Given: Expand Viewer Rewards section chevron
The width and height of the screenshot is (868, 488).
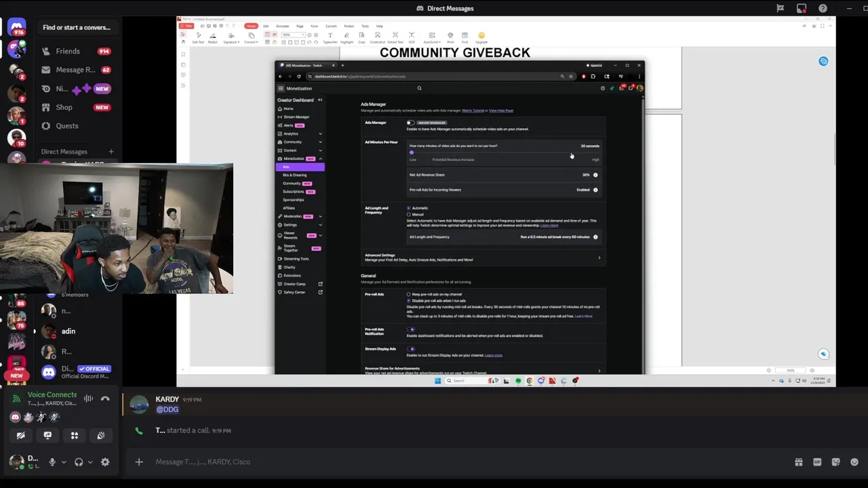Looking at the screenshot, I should click(320, 235).
